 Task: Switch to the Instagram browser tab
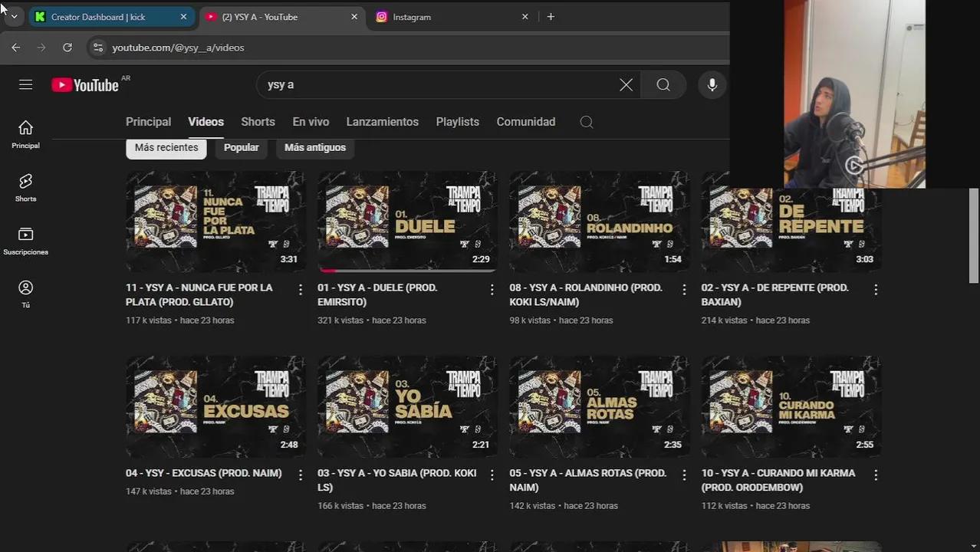click(x=412, y=16)
